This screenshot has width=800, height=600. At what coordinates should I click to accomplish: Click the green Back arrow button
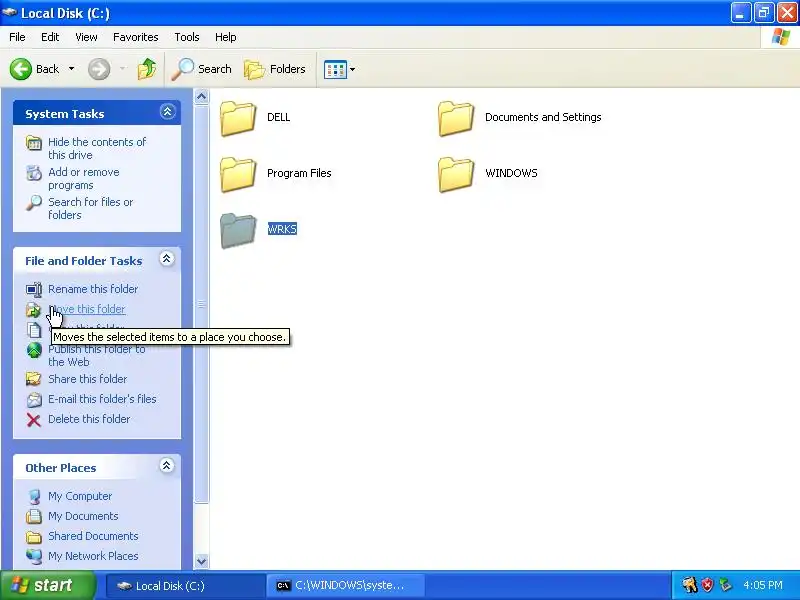21,69
